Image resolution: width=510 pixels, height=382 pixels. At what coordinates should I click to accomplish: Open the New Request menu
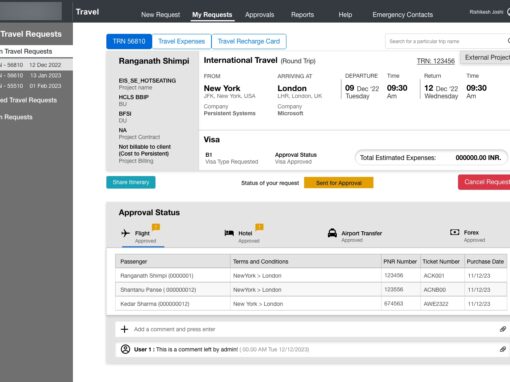(160, 15)
